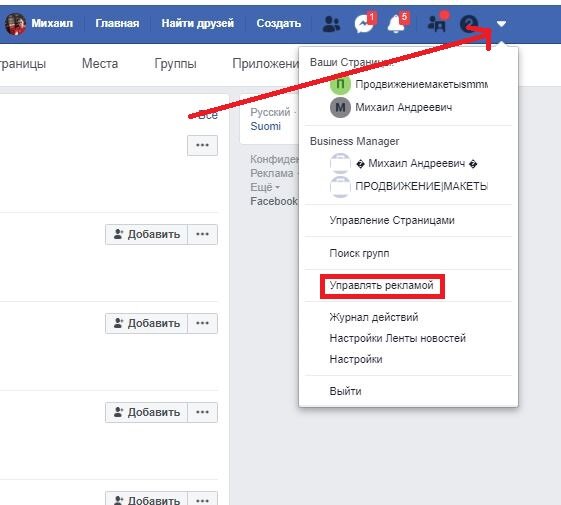Collapse the account menu arrow
The width and height of the screenshot is (561, 505).
pos(501,24)
